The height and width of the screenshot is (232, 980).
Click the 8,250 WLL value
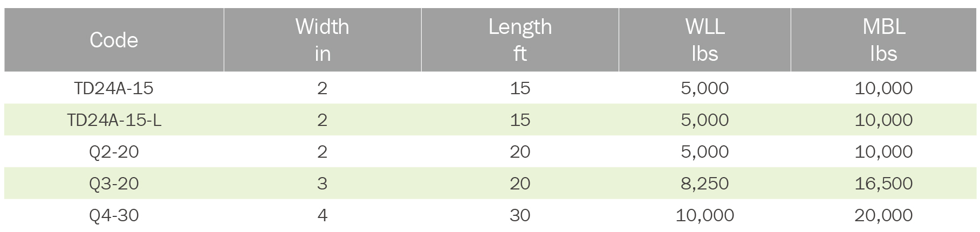point(704,184)
